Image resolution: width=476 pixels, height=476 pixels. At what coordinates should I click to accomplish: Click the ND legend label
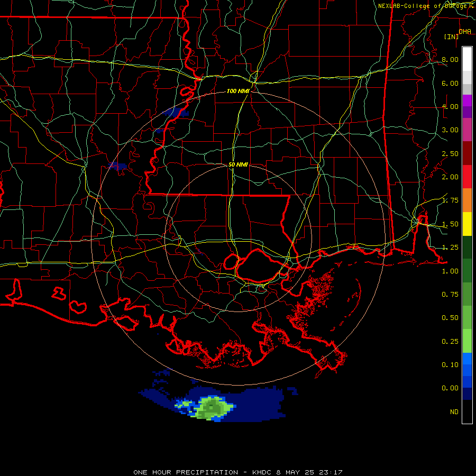454,412
